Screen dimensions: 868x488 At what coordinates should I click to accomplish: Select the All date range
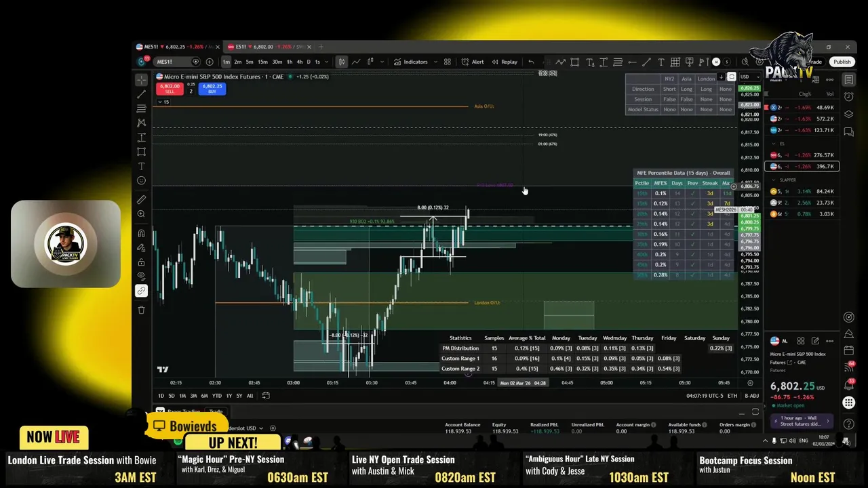pos(250,396)
